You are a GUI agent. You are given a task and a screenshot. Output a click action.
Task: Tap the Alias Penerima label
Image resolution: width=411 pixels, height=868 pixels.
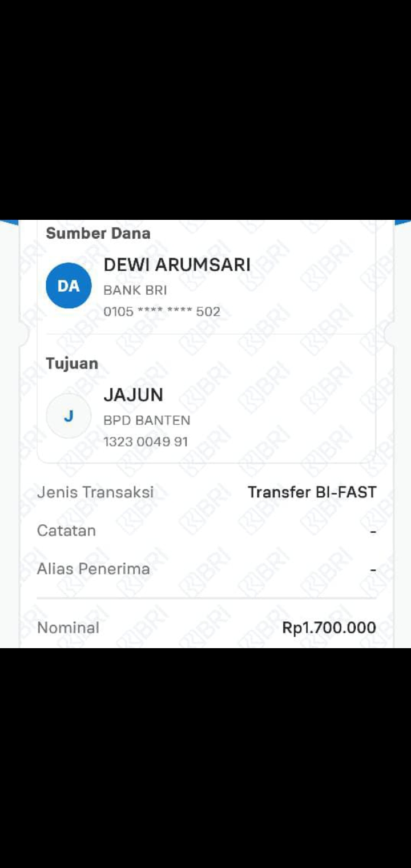(x=94, y=569)
